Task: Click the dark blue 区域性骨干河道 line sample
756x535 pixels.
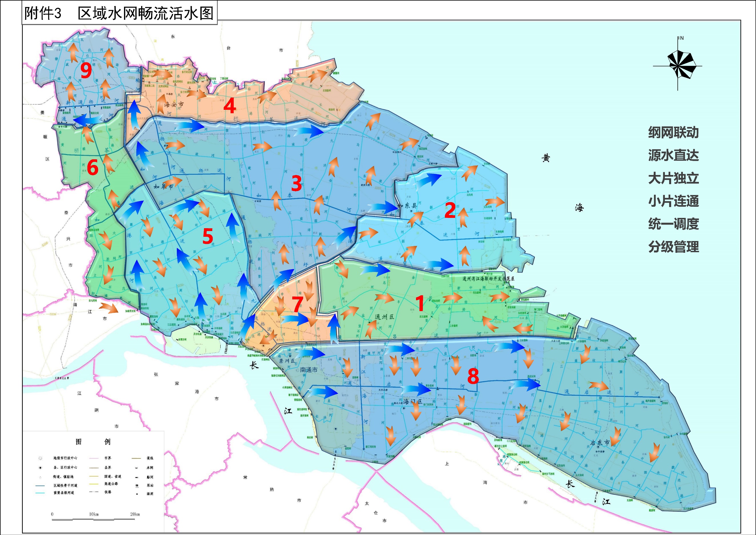Action: click(x=40, y=486)
